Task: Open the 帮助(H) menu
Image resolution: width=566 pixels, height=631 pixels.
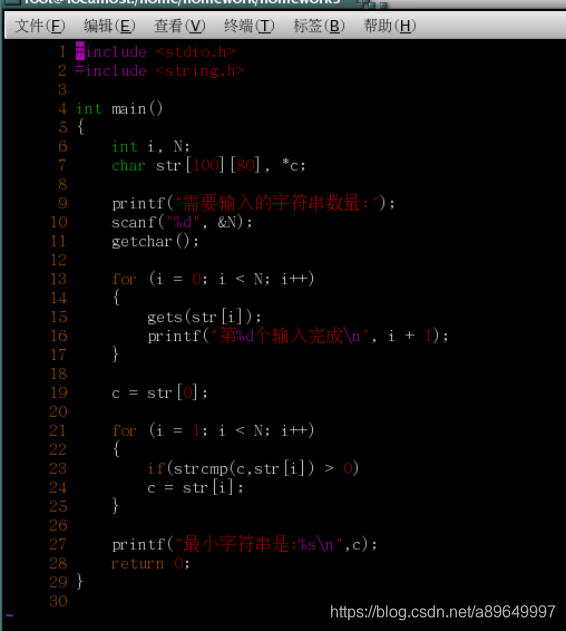Action: point(390,26)
